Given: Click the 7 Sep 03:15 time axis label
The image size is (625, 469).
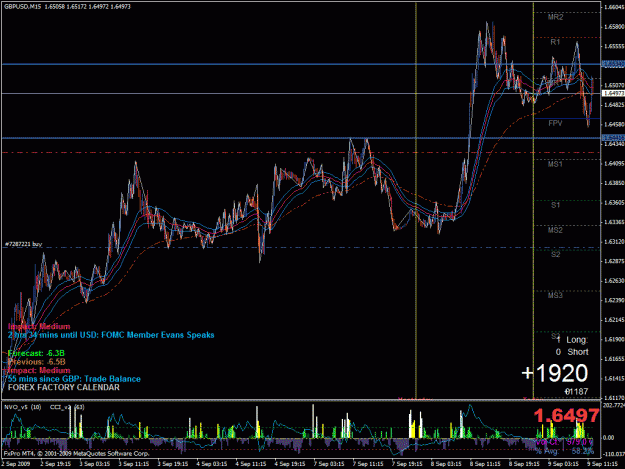Looking at the screenshot, I should (x=329, y=464).
